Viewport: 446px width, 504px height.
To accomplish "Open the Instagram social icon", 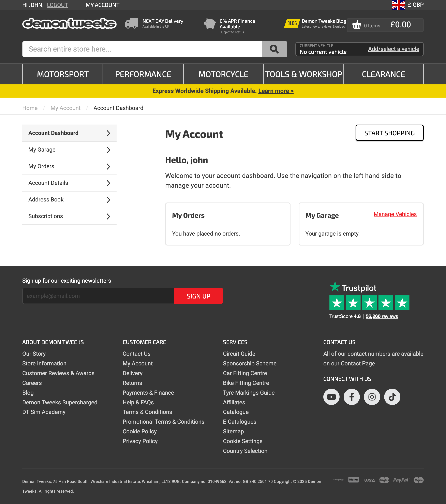I will pyautogui.click(x=372, y=397).
